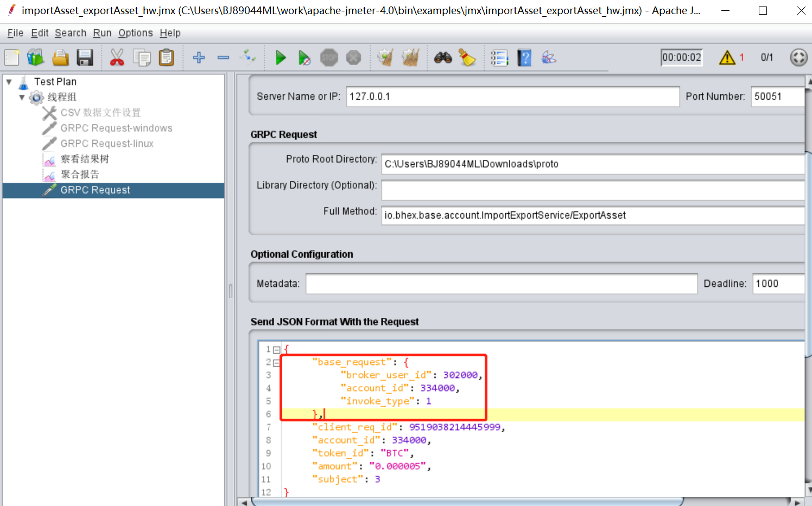Click the Cut scissors icon

(x=117, y=57)
